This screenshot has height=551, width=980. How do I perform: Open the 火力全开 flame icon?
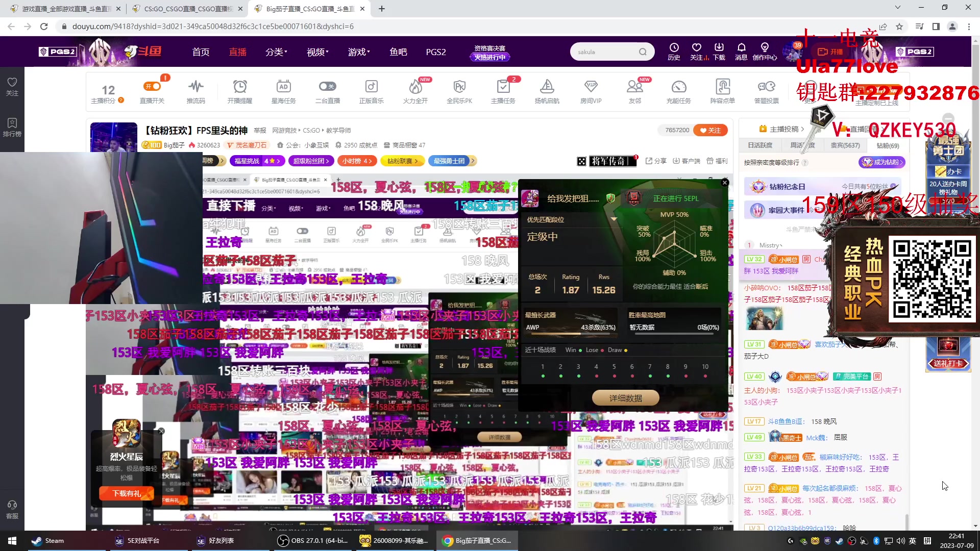tap(415, 87)
